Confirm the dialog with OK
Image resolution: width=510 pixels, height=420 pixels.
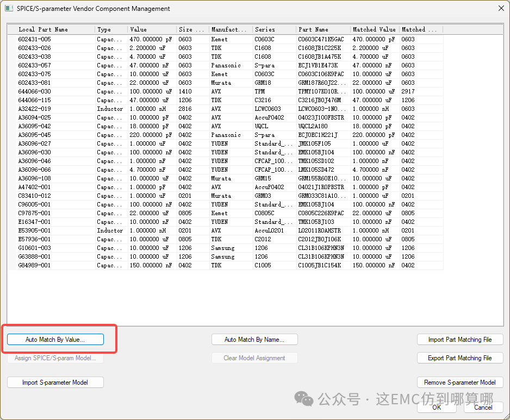click(x=437, y=408)
